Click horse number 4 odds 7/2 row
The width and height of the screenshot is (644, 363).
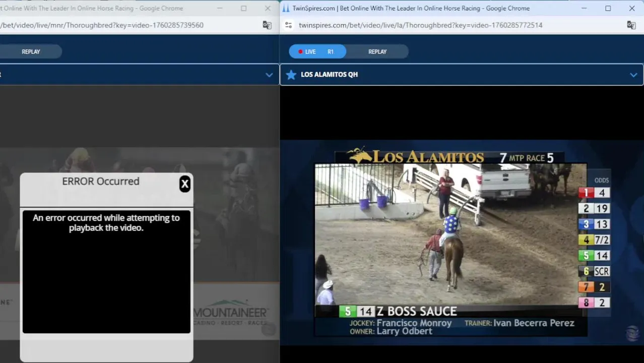(594, 240)
